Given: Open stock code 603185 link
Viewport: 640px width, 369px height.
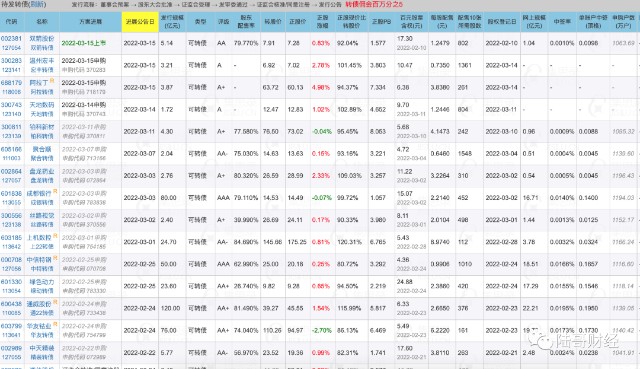Looking at the screenshot, I should pyautogui.click(x=11, y=237).
